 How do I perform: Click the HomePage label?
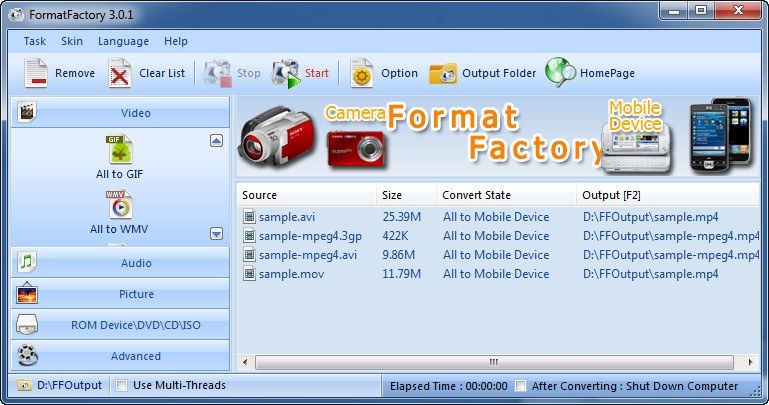pyautogui.click(x=607, y=73)
